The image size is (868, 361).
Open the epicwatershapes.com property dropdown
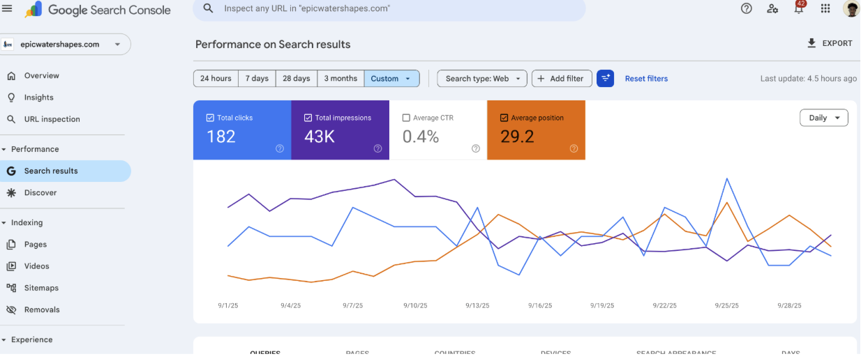click(x=66, y=44)
